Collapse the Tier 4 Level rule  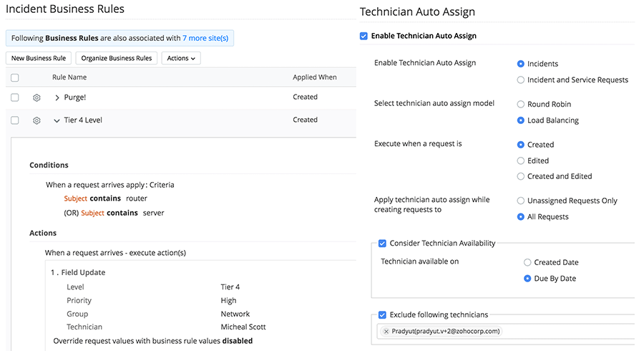57,120
